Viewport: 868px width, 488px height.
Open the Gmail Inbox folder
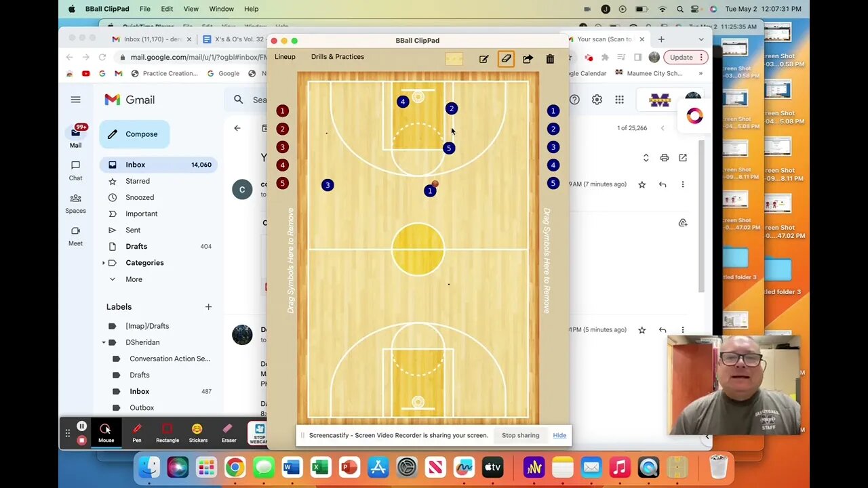click(x=158, y=165)
